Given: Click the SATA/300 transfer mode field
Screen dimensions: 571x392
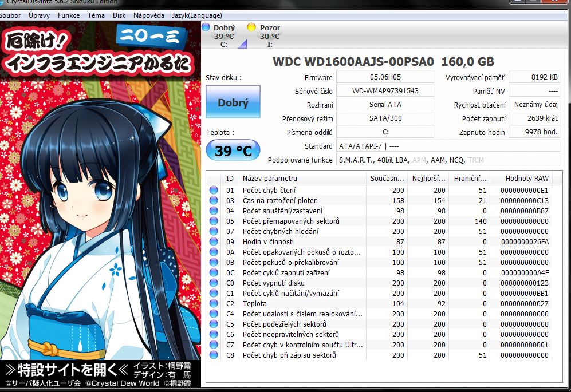Looking at the screenshot, I should [x=385, y=118].
